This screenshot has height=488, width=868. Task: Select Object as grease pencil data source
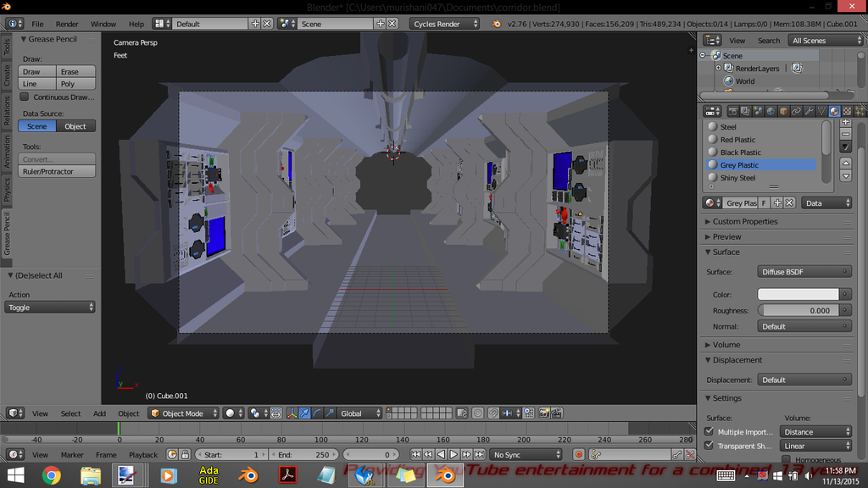click(75, 126)
